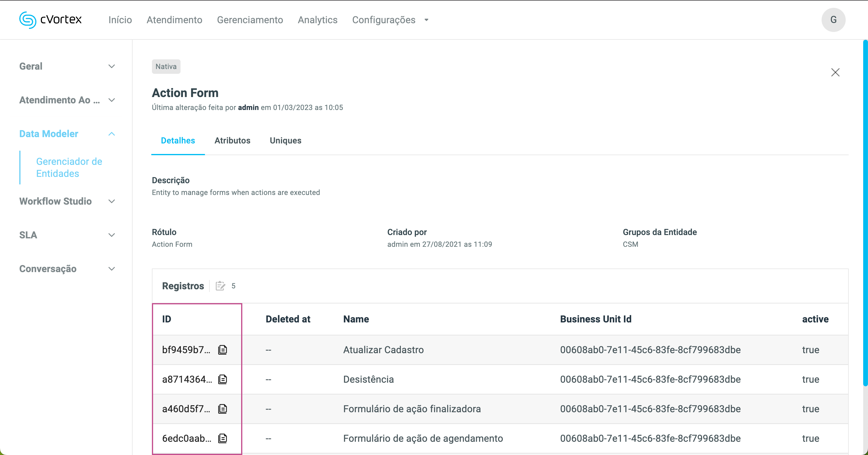Screen dimensions: 868x455
Task: Click the cVortex logo
Action: point(51,20)
